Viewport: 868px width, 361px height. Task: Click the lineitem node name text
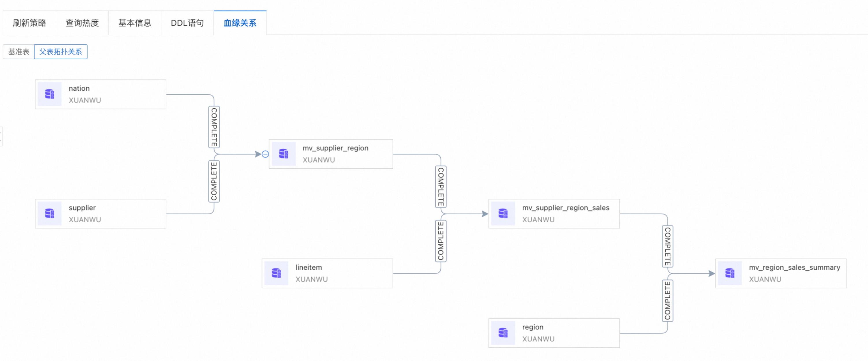pos(308,267)
